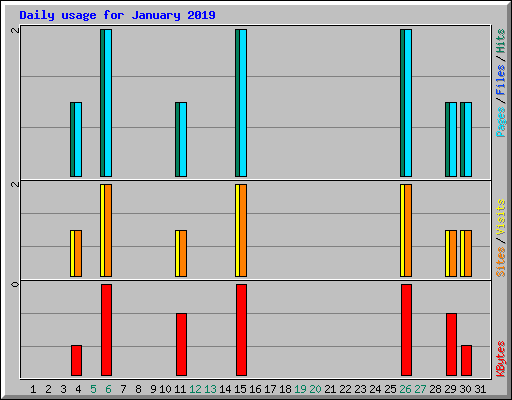The height and width of the screenshot is (400, 512).
Task: Select the orange sites bar for day 6
Action: pyautogui.click(x=108, y=230)
